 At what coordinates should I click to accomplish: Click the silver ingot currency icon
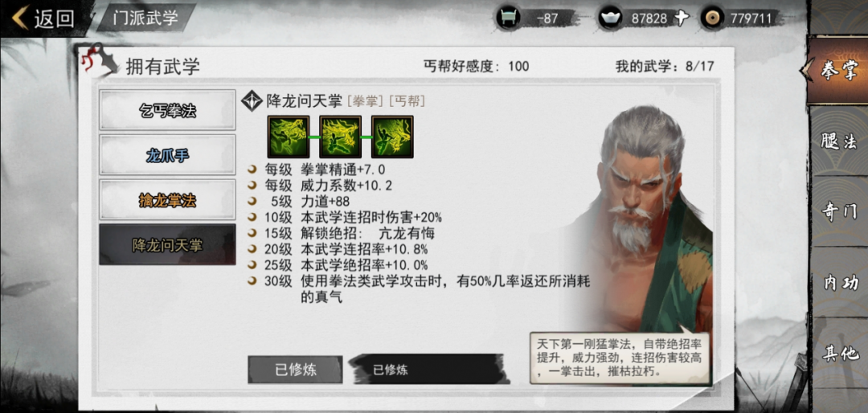click(x=611, y=18)
